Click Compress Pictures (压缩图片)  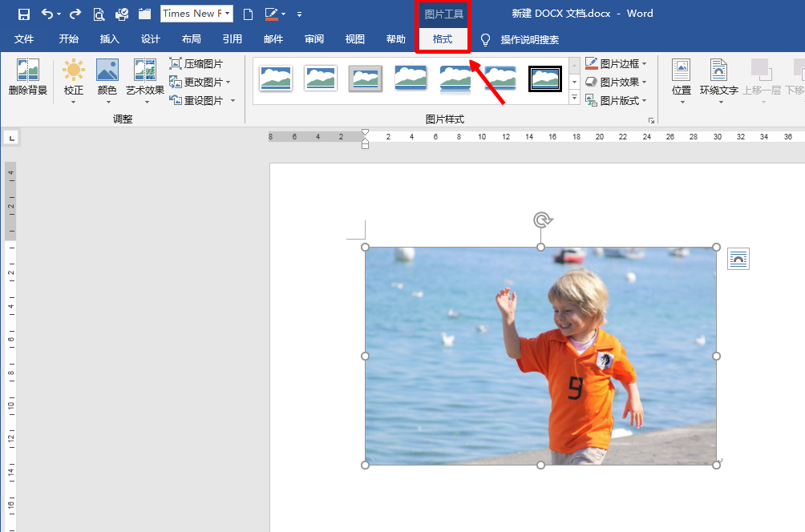[x=196, y=63]
